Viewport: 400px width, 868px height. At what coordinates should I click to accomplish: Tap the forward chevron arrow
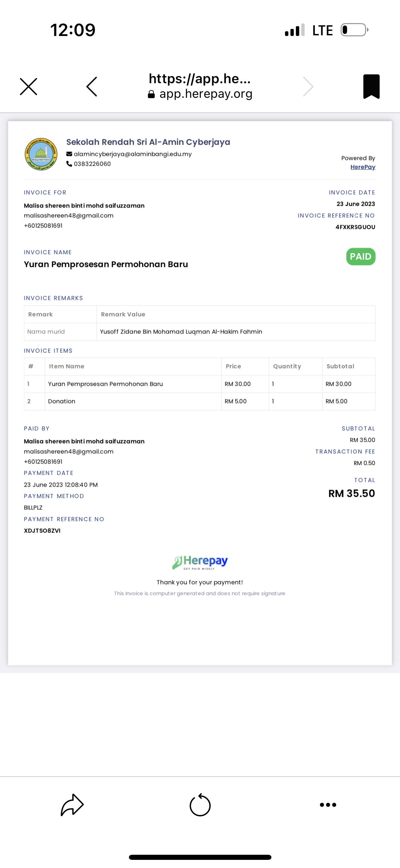(x=308, y=87)
